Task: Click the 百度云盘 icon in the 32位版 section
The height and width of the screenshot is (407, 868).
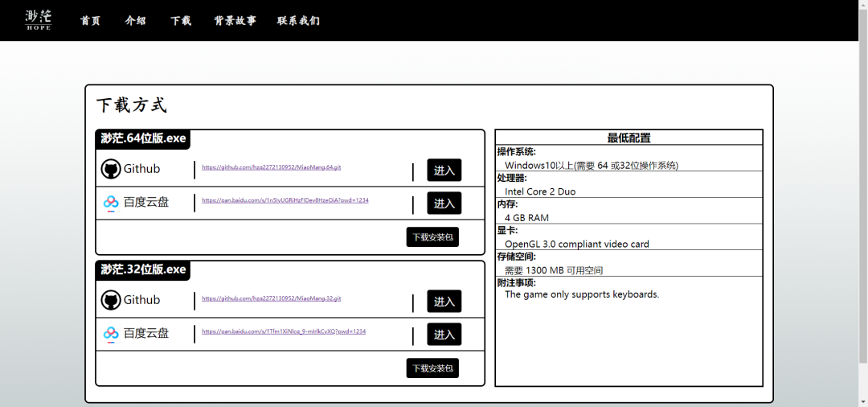Action: (111, 333)
